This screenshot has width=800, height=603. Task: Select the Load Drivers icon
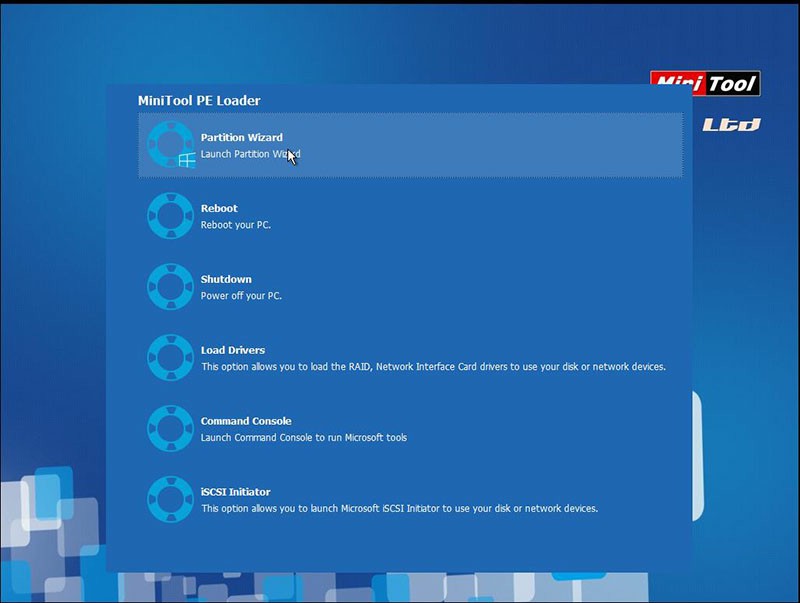coord(170,358)
